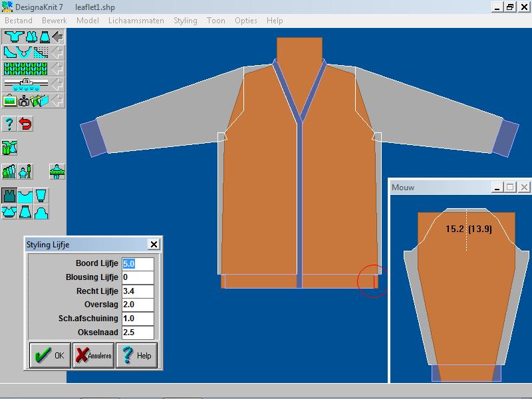532x399 pixels.
Task: Click the Okselnaad value field
Action: [138, 332]
